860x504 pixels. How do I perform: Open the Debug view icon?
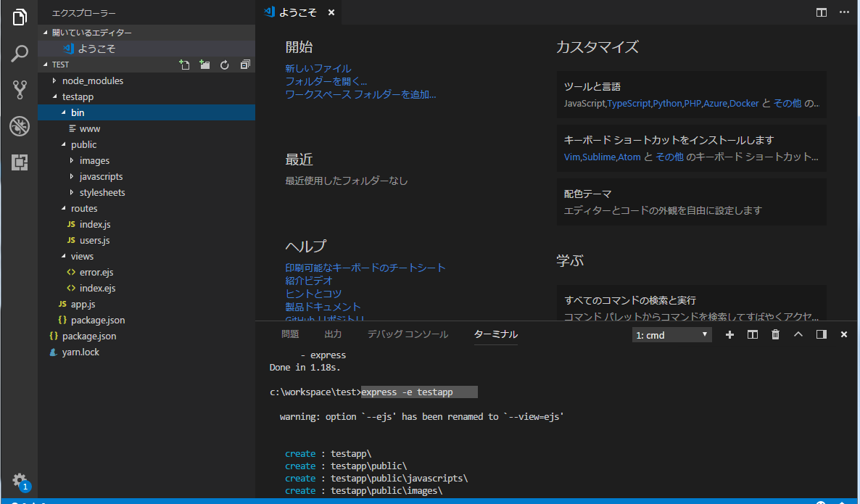tap(20, 126)
